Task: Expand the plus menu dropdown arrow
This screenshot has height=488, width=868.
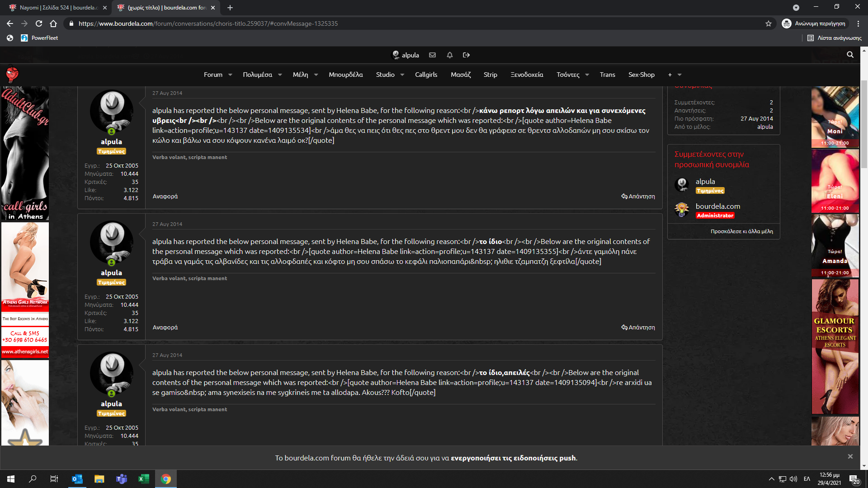Action: coord(679,75)
